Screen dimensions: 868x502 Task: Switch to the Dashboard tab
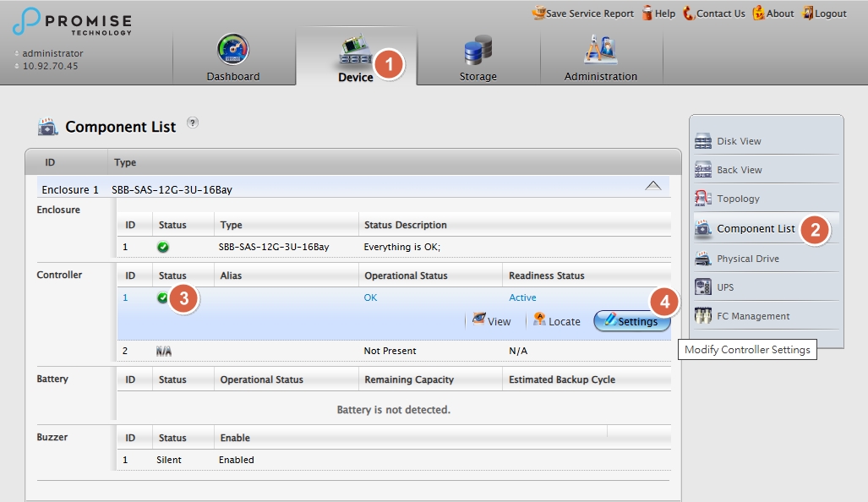pyautogui.click(x=233, y=59)
